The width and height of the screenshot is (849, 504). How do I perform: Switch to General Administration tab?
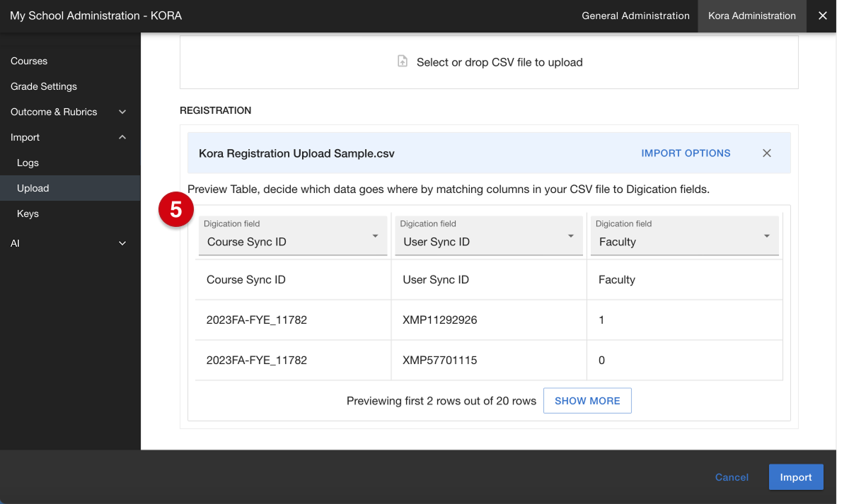[x=635, y=16]
